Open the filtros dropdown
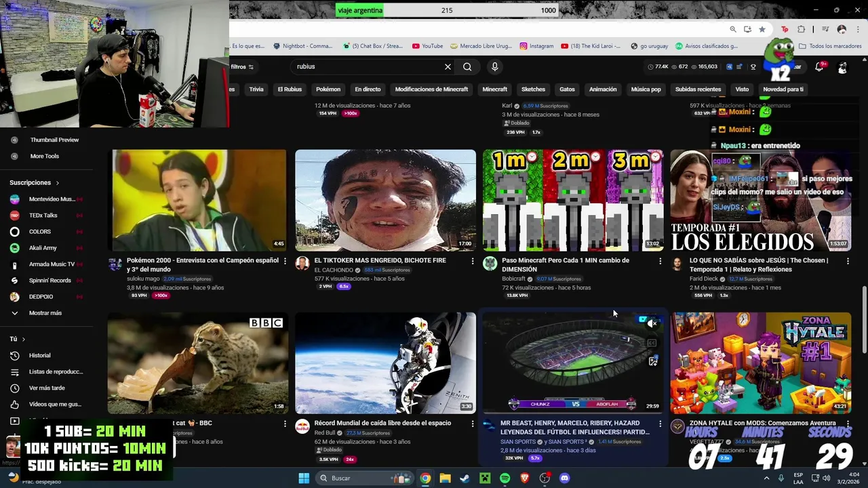Screen dimensions: 868x488 tap(242, 66)
